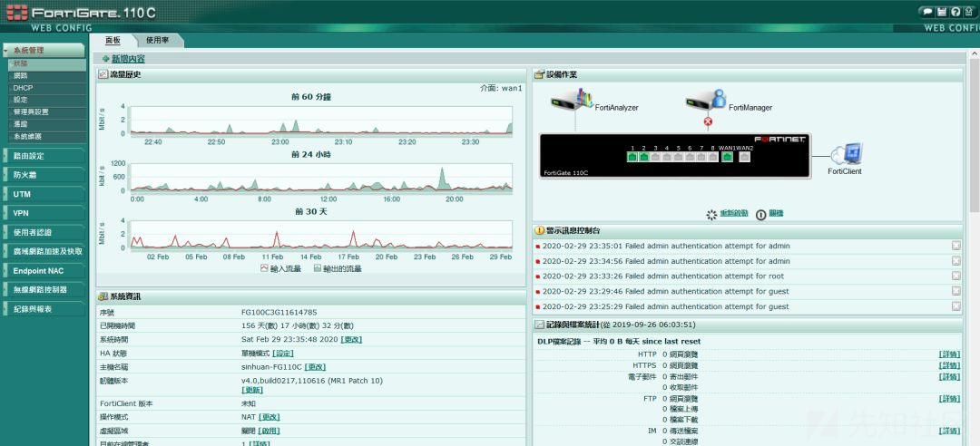Click 啟用 next to virtual domain

[x=269, y=431]
